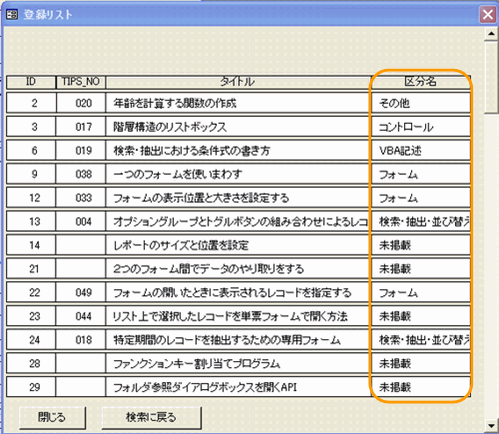Click the empty TIPS_NO field for ID 28

(81, 363)
